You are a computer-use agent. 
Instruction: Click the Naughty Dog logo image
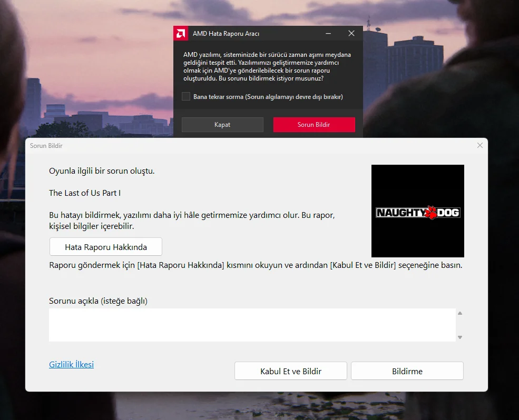point(418,211)
